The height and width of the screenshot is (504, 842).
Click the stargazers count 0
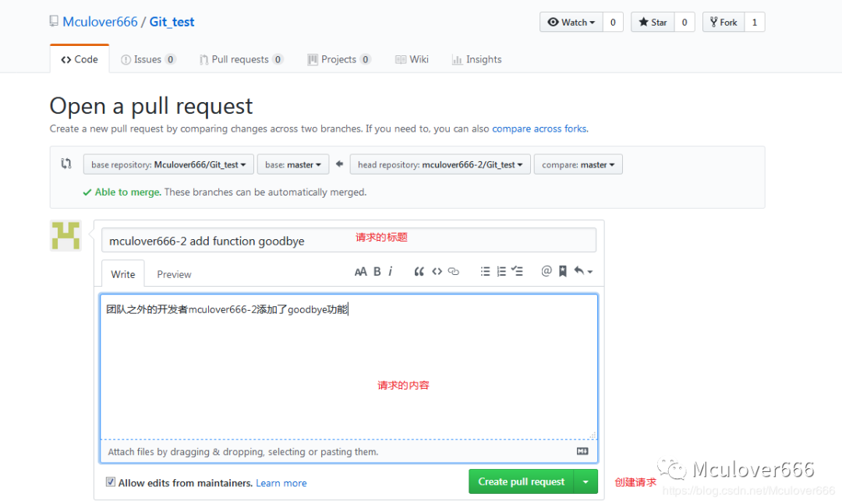pyautogui.click(x=685, y=22)
